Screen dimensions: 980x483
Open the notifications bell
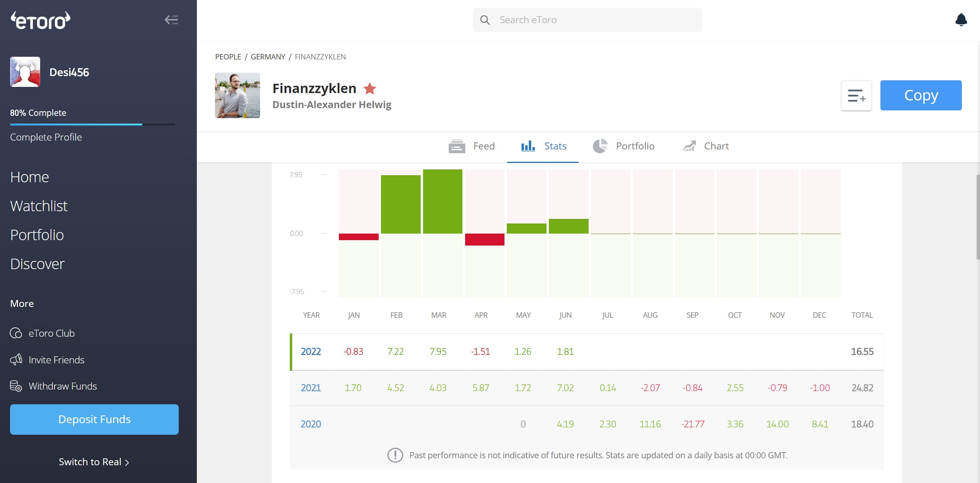click(x=961, y=19)
